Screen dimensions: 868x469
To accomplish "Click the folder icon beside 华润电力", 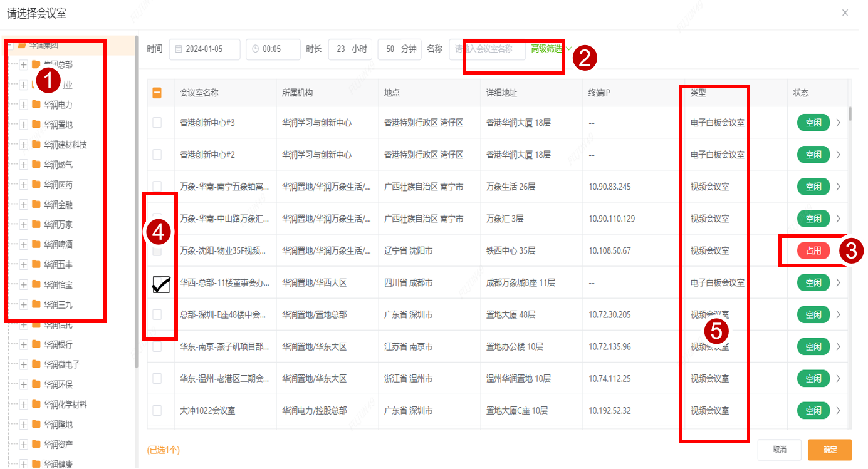I will coord(36,105).
